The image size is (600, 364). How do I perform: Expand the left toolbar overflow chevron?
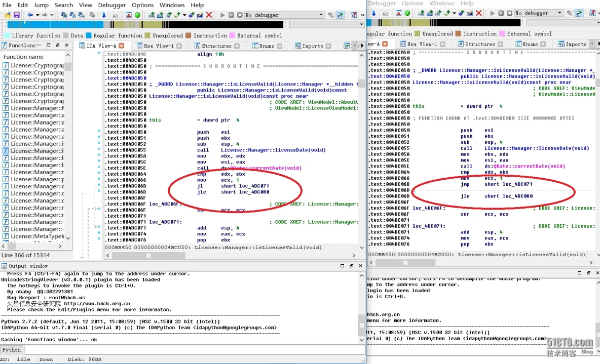[362, 15]
